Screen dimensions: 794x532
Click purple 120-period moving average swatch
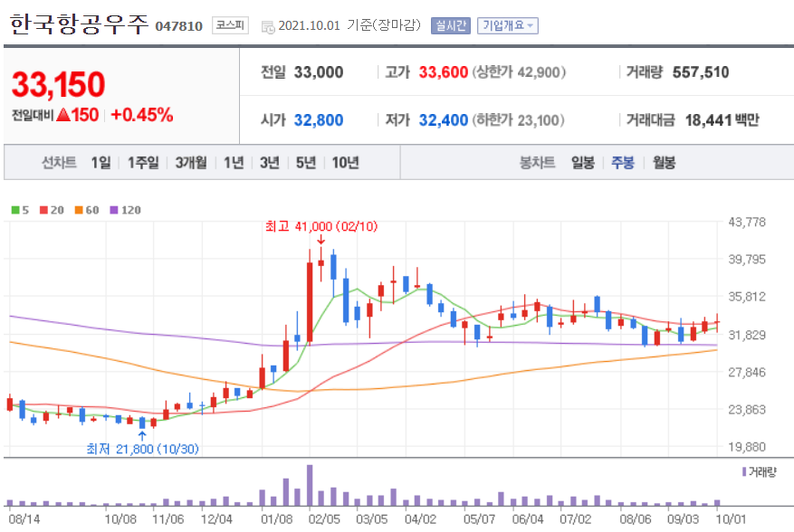coord(114,210)
